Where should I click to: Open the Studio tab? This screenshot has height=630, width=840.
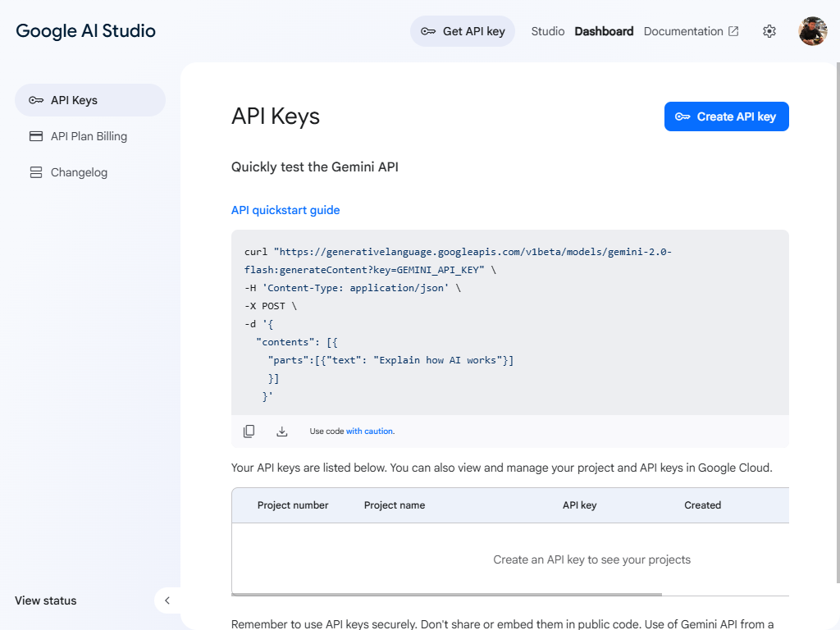(547, 31)
